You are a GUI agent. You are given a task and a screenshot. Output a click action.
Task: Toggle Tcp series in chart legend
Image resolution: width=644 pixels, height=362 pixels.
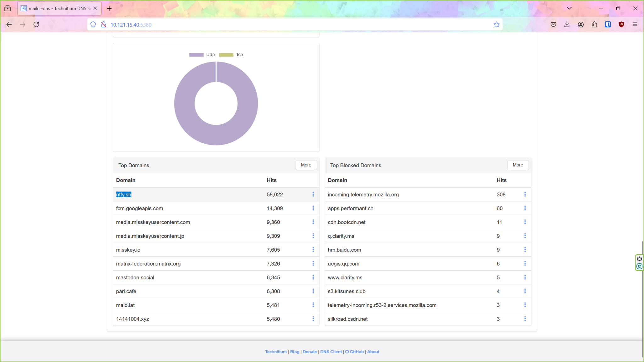[x=231, y=55]
